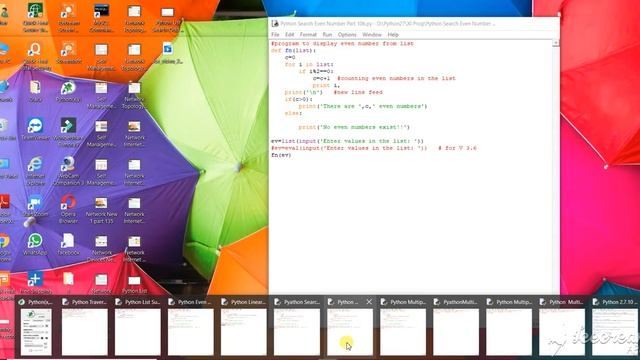
Task: Open the Run menu in IDLE
Action: (x=327, y=35)
